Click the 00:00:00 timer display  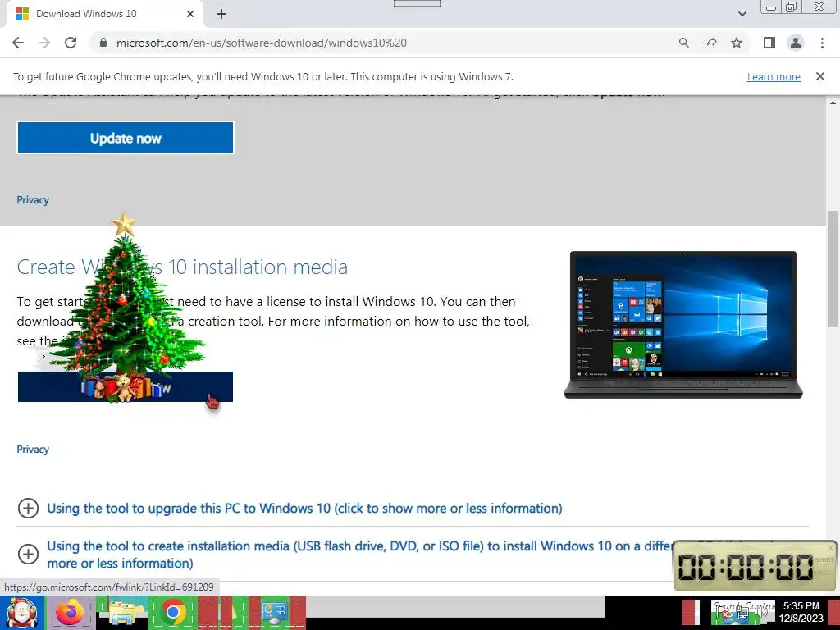(x=746, y=567)
